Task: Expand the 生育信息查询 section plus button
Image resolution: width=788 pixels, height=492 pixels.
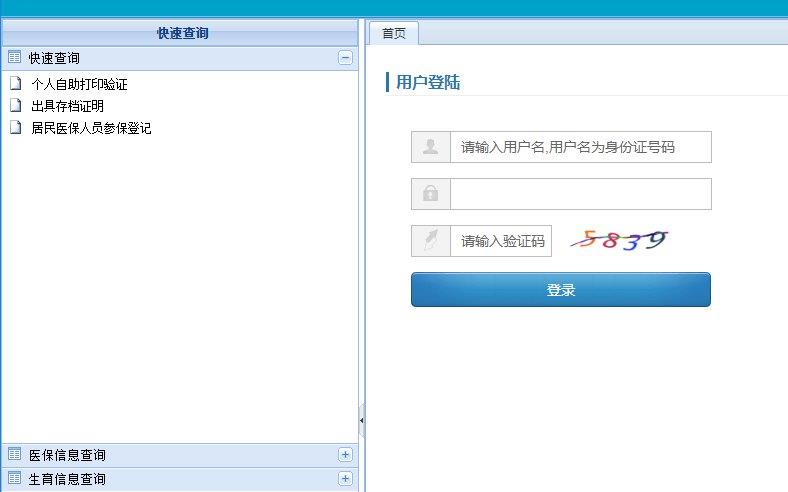Action: coord(345,478)
